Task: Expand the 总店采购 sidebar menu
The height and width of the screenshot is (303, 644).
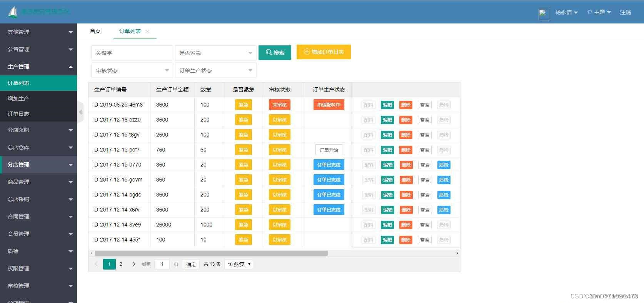Action: coord(38,199)
